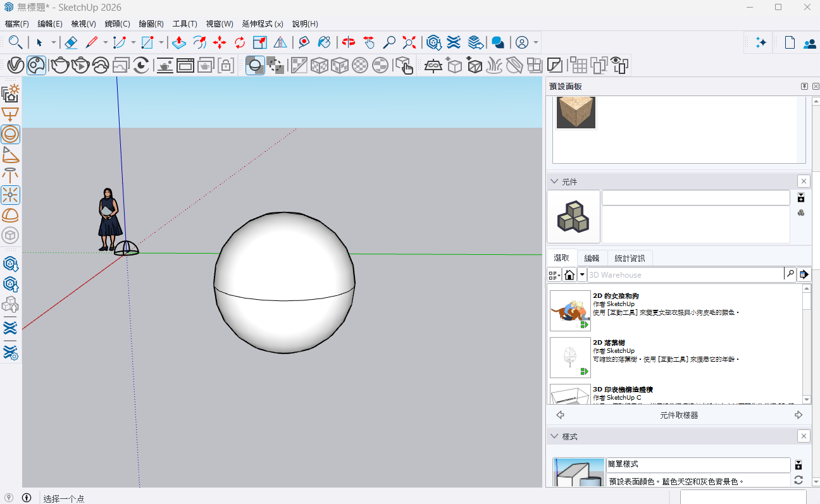Activate the Push/Pull tool
The width and height of the screenshot is (820, 504).
click(179, 42)
